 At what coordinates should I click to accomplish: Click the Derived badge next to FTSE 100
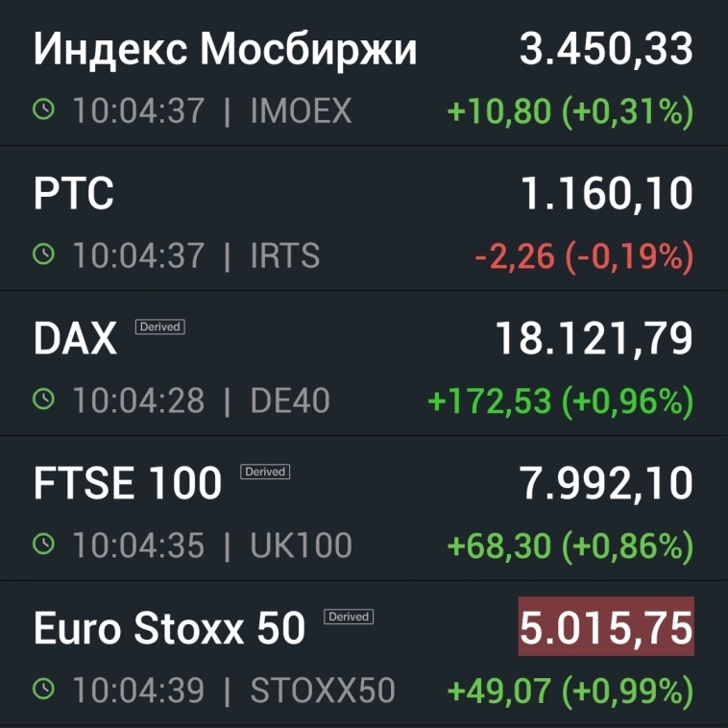(x=265, y=472)
